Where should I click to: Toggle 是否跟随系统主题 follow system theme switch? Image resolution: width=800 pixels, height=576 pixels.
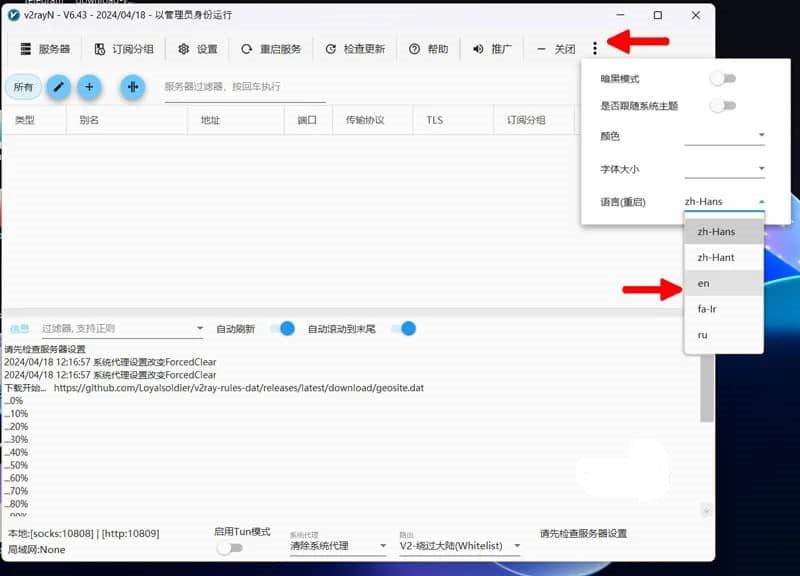(x=722, y=106)
